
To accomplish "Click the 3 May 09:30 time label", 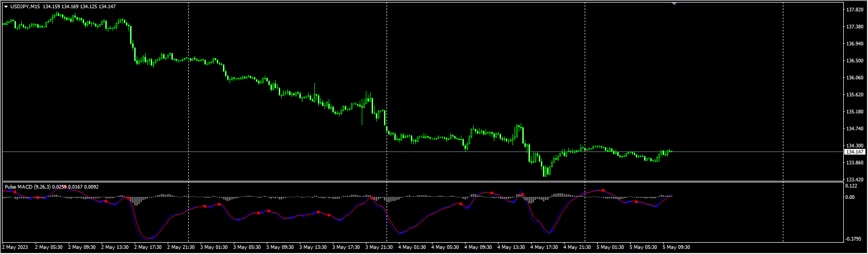I will pos(280,247).
